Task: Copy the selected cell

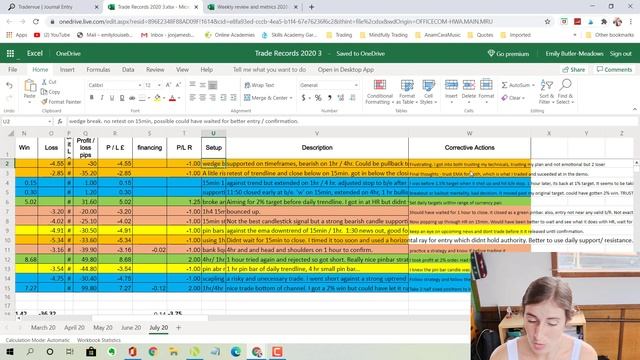Action: pos(51,92)
